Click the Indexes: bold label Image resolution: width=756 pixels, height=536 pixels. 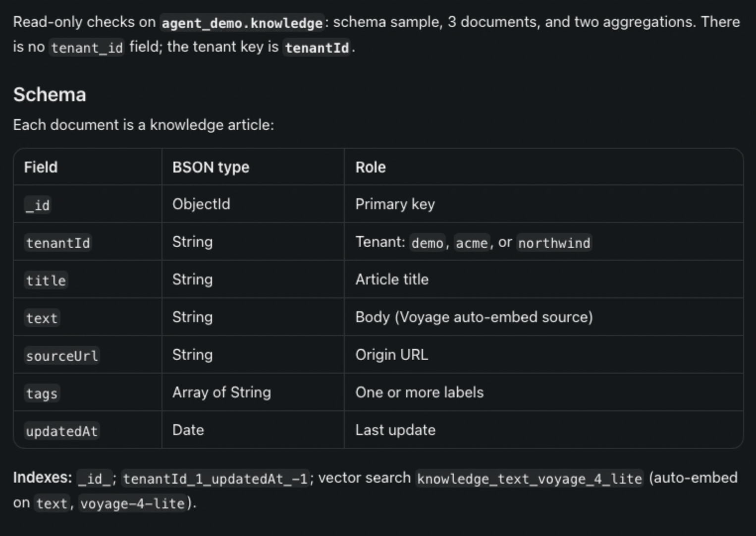(43, 478)
